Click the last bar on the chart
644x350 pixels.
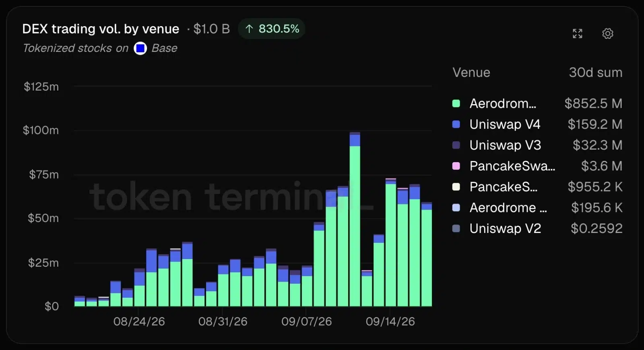coord(426,255)
